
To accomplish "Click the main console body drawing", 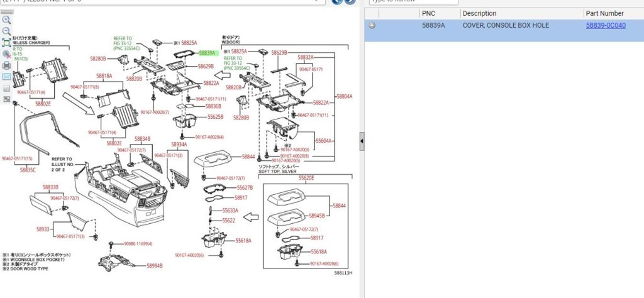I will [121, 191].
